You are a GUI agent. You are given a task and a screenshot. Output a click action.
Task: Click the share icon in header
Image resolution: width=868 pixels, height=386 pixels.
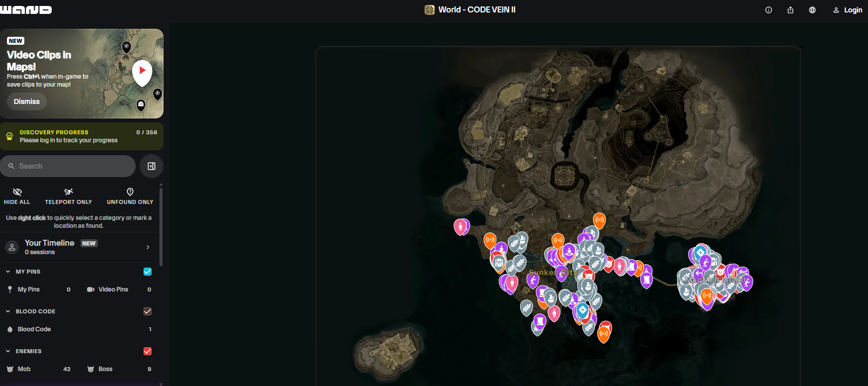790,10
